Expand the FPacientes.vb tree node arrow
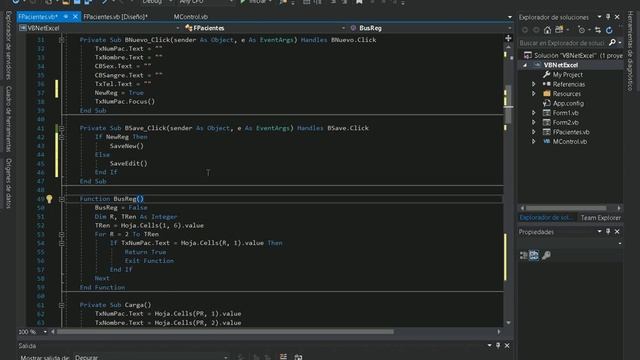This screenshot has width=640, height=360. 533,132
